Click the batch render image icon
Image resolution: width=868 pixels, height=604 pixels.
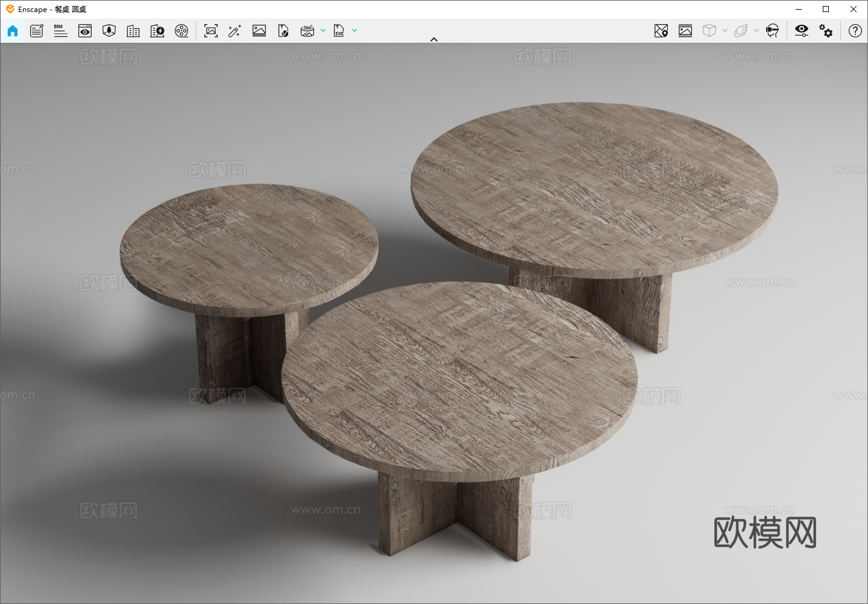[259, 31]
